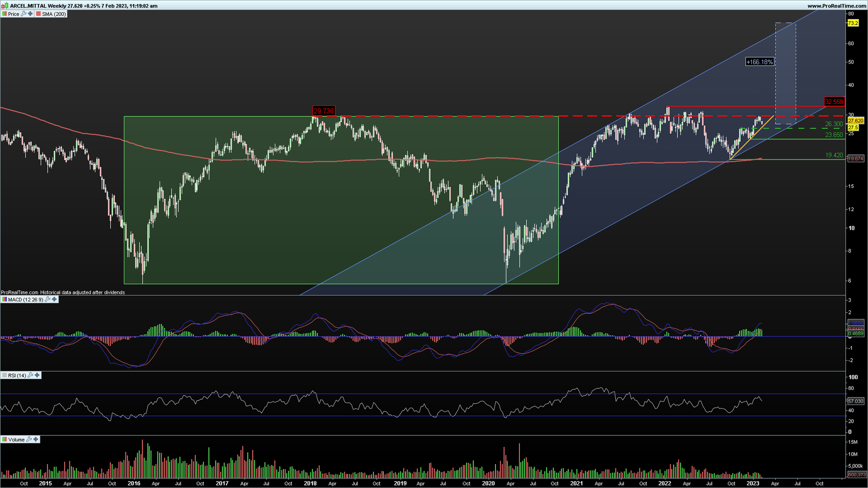The height and width of the screenshot is (488, 868).
Task: Add an indicator to the Price panel
Action: coord(30,14)
